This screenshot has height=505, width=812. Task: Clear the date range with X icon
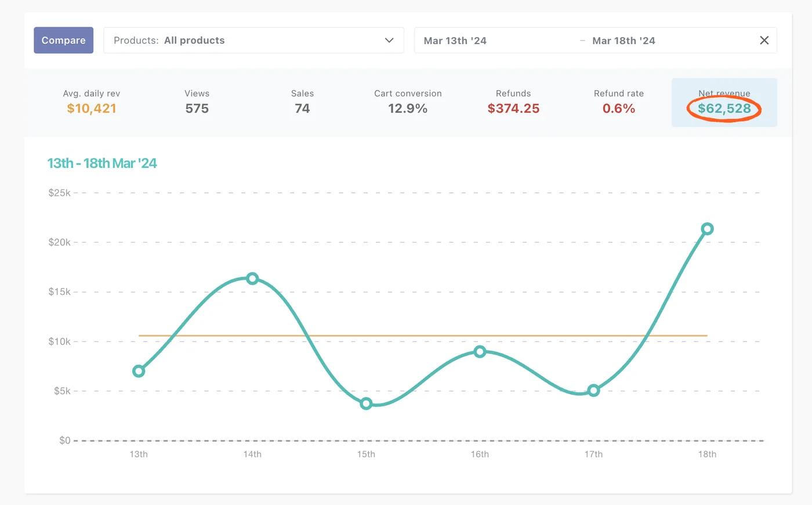[764, 40]
